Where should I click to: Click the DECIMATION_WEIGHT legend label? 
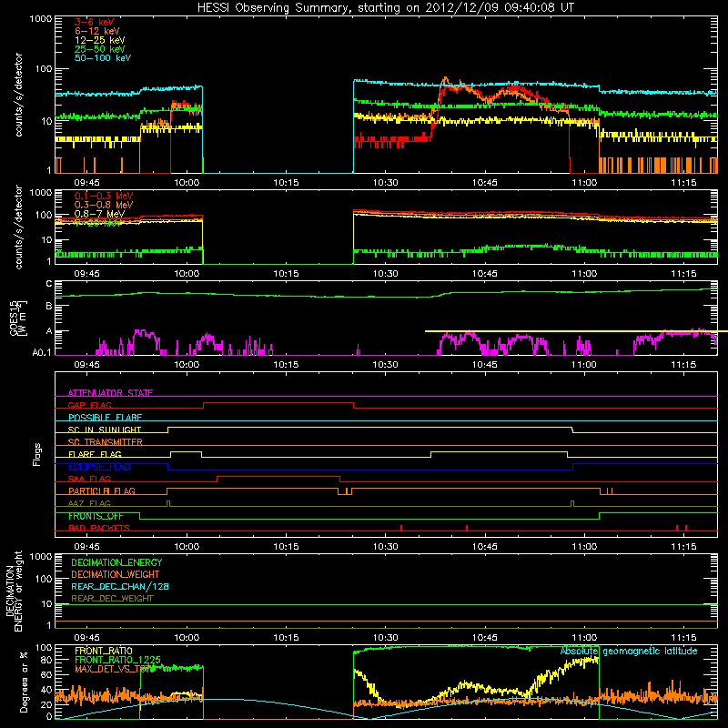tap(116, 574)
